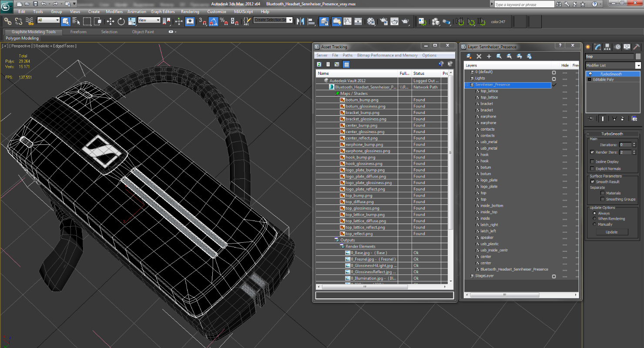
Task: Click Configure Modifier Sets icon
Action: coord(634,118)
